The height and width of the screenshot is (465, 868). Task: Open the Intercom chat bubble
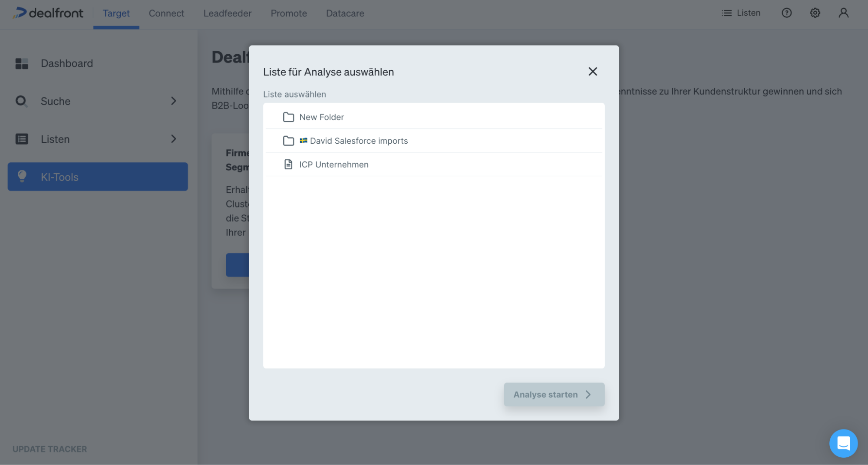coord(843,443)
